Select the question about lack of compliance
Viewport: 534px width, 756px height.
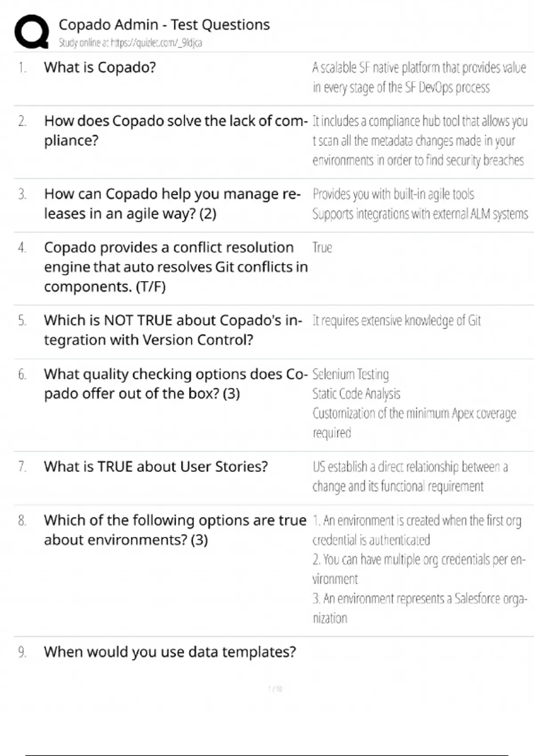(x=175, y=131)
